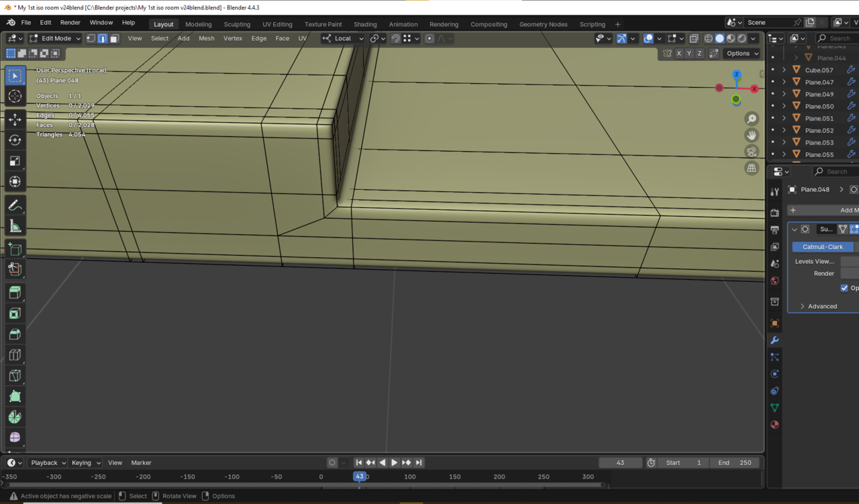This screenshot has width=859, height=504.
Task: Switch to face select mode
Action: 115,38
